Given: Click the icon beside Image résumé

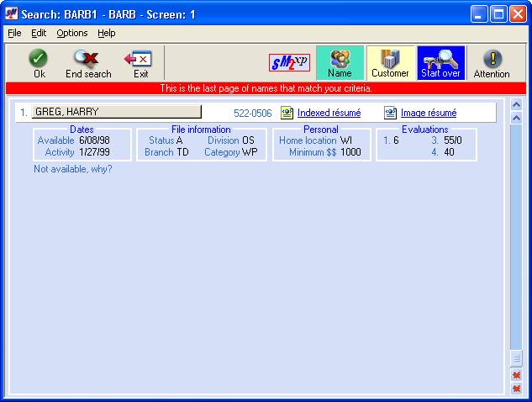Looking at the screenshot, I should tap(390, 113).
